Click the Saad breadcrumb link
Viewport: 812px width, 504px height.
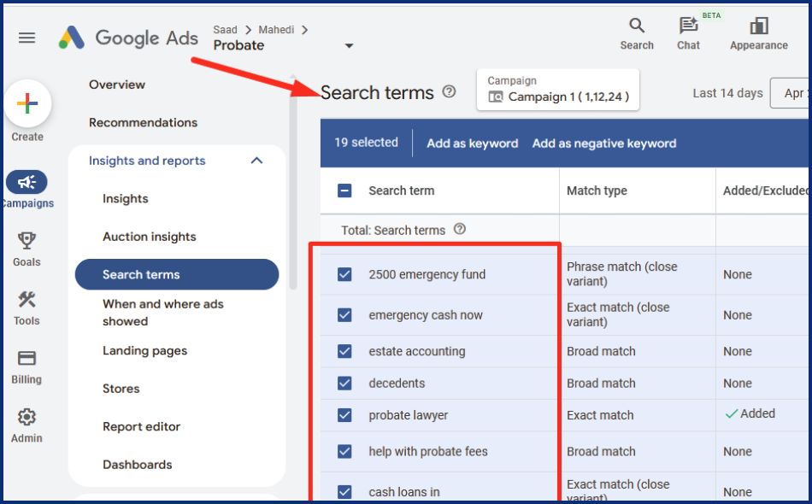[226, 30]
